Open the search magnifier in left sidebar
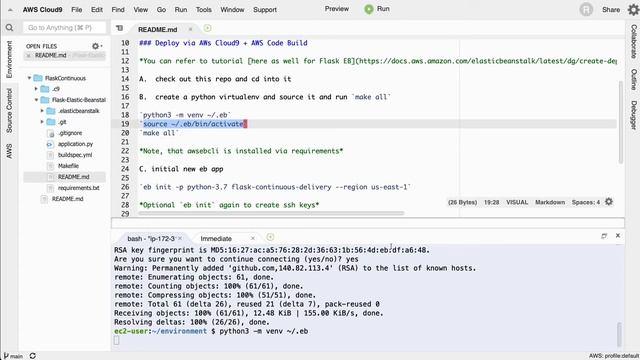This screenshot has width=640, height=360. (x=9, y=28)
